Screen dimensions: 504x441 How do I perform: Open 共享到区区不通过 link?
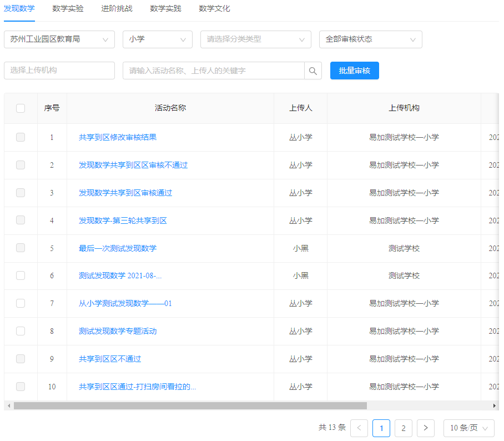pyautogui.click(x=110, y=359)
